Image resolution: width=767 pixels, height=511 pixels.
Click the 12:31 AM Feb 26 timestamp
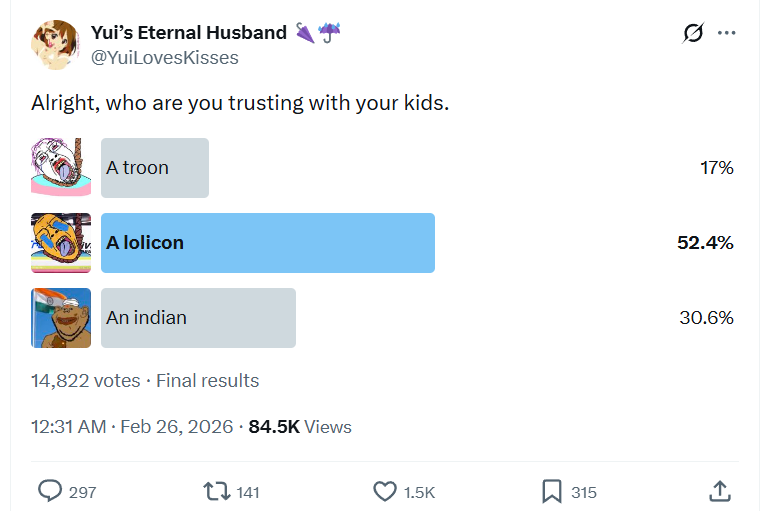pos(132,427)
